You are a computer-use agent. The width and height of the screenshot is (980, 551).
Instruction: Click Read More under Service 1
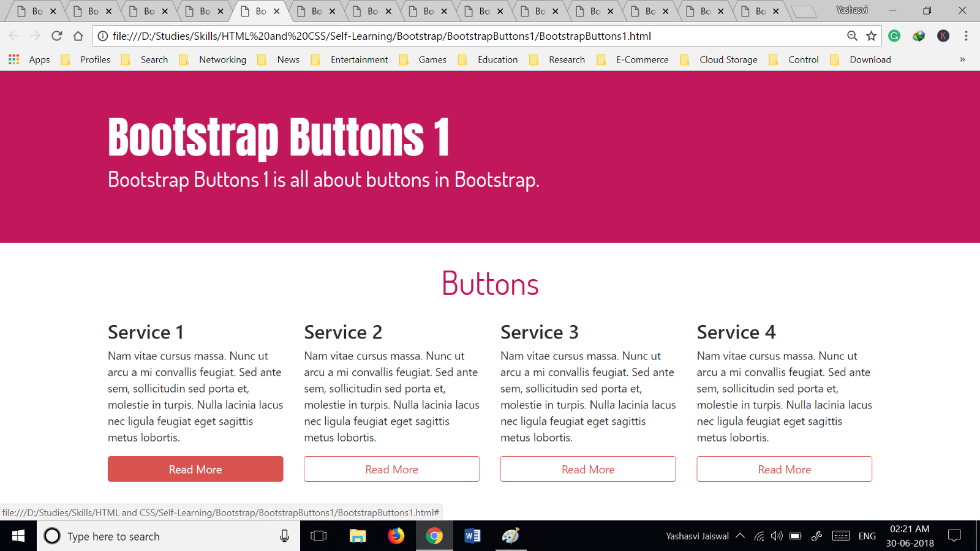pyautogui.click(x=195, y=469)
